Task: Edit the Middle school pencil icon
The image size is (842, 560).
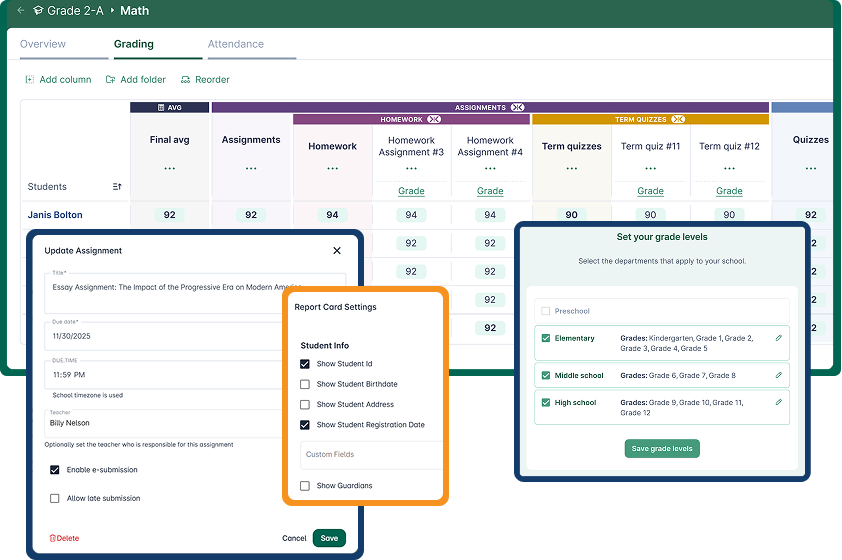Action: point(779,375)
